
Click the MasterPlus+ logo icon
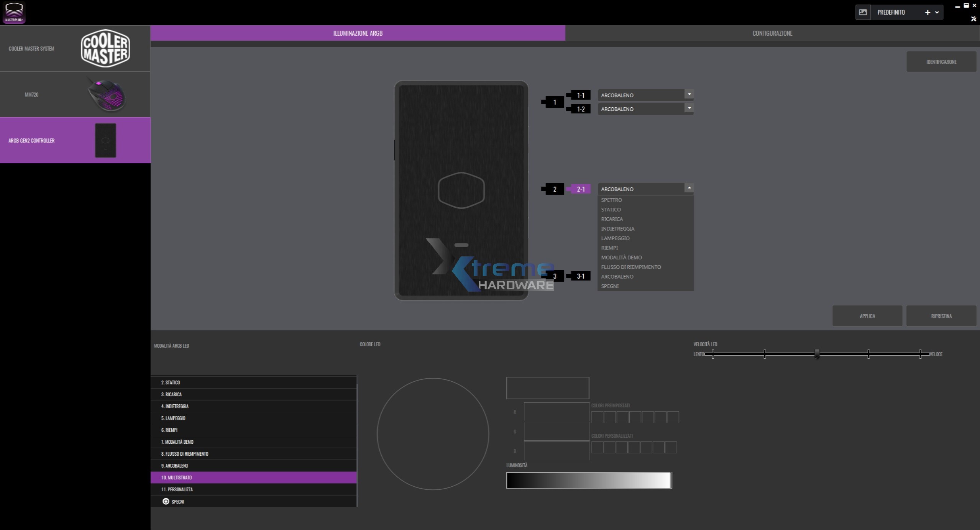point(14,12)
